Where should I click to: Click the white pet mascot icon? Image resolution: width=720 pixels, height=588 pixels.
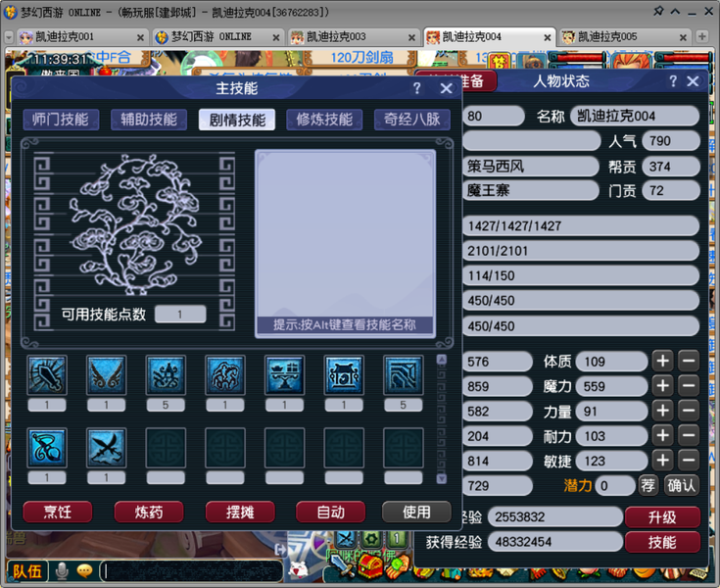tap(299, 568)
